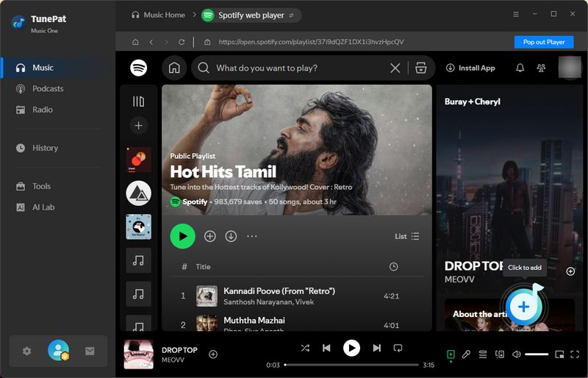588x378 pixels.
Task: Click Buray + Cheryl header in right panel
Action: [472, 101]
